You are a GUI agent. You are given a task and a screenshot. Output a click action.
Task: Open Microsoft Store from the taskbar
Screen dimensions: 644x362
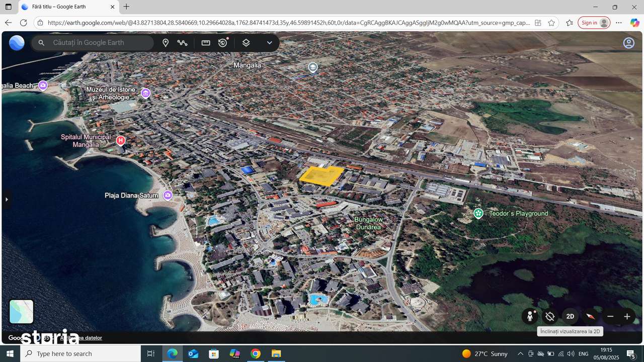214,353
